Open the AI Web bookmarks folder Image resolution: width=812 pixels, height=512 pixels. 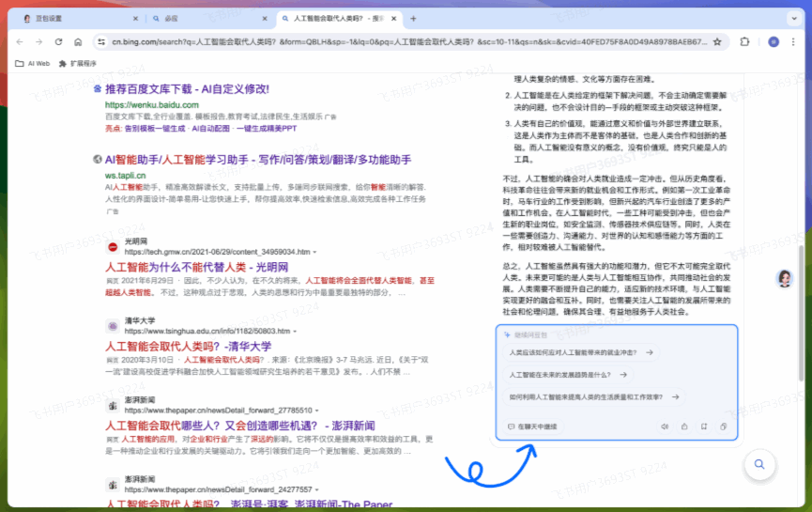(x=32, y=63)
